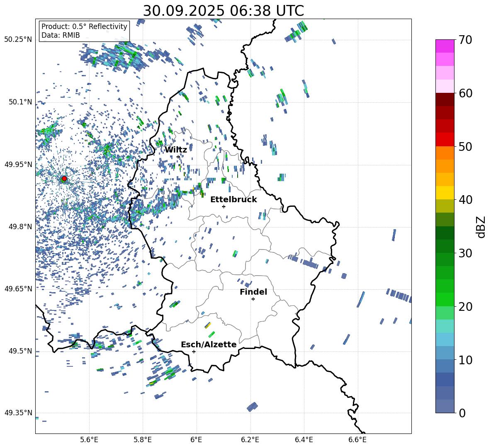
Task: Select the Ettelbruck city label
Action: pyautogui.click(x=233, y=200)
